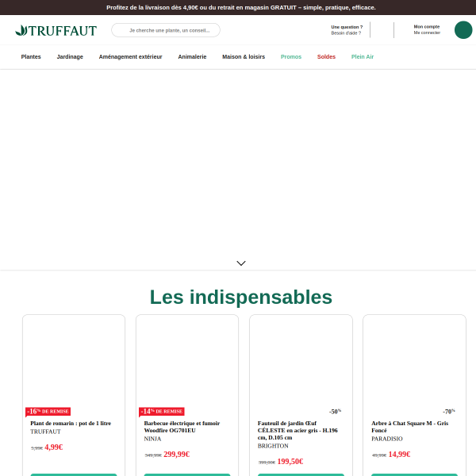This screenshot has width=476, height=476.
Task: Click the PARADISIO brand name
Action: click(x=387, y=439)
